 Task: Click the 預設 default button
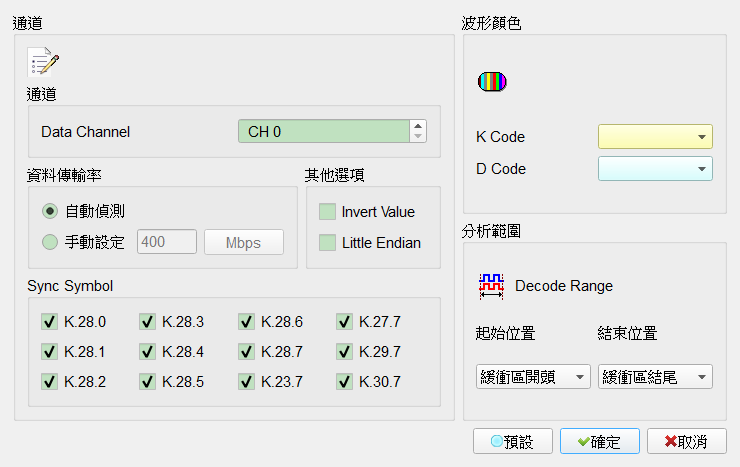click(513, 441)
